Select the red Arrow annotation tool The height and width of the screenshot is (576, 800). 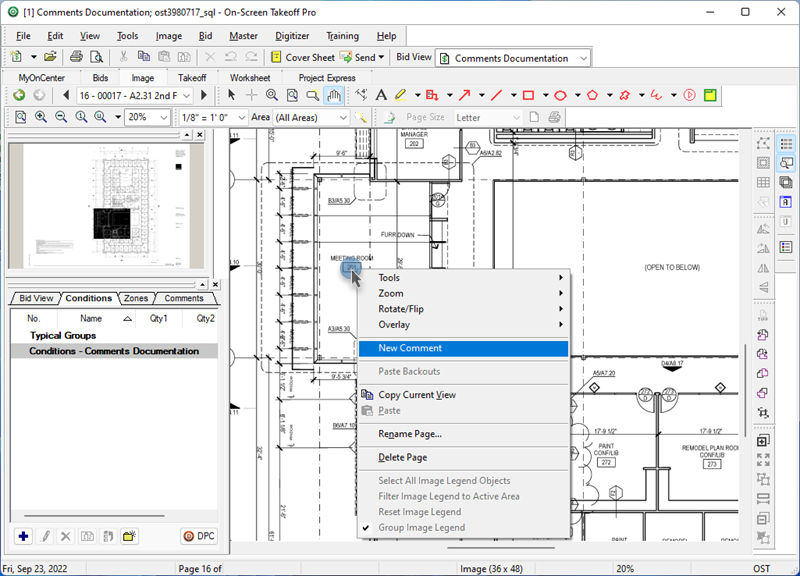point(465,95)
